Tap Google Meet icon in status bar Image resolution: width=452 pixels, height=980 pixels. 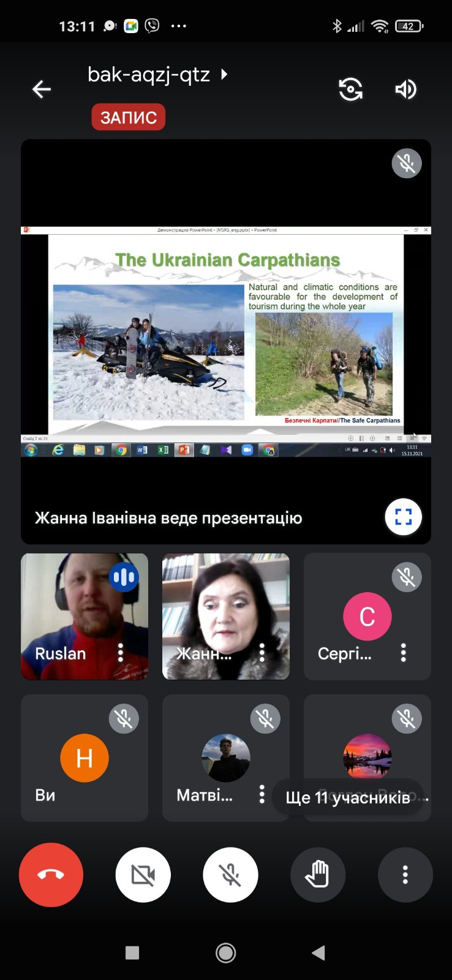[x=131, y=26]
